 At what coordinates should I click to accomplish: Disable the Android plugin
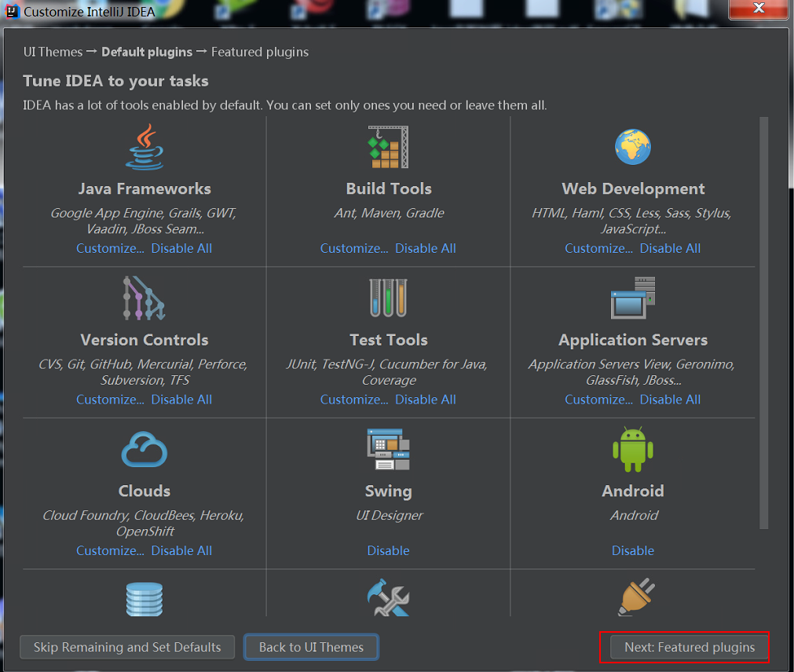pyautogui.click(x=633, y=550)
